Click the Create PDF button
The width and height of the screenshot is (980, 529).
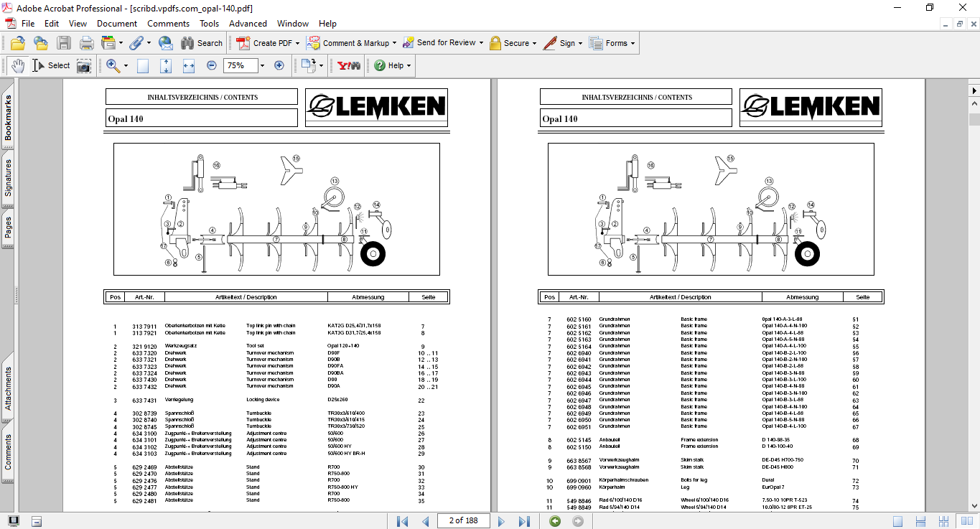click(267, 43)
